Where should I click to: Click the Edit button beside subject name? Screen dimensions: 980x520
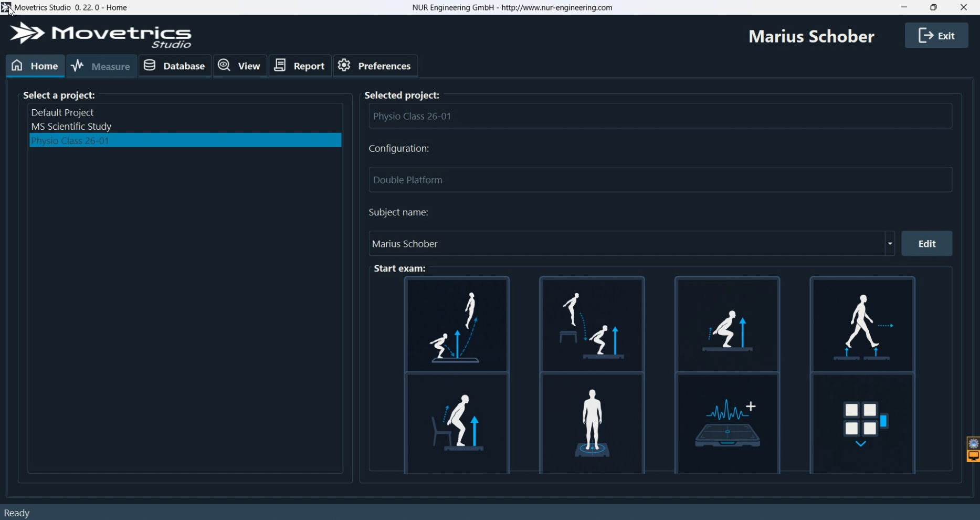pos(927,244)
